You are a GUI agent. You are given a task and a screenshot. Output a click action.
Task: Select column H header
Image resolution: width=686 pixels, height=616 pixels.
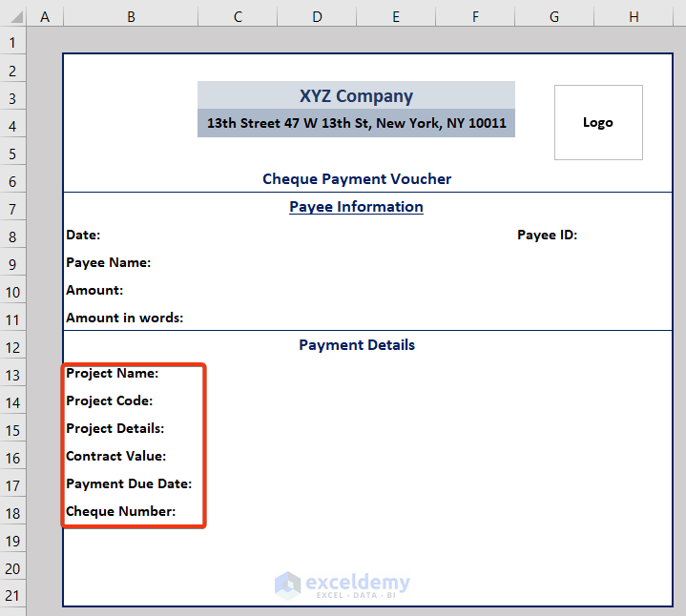634,16
